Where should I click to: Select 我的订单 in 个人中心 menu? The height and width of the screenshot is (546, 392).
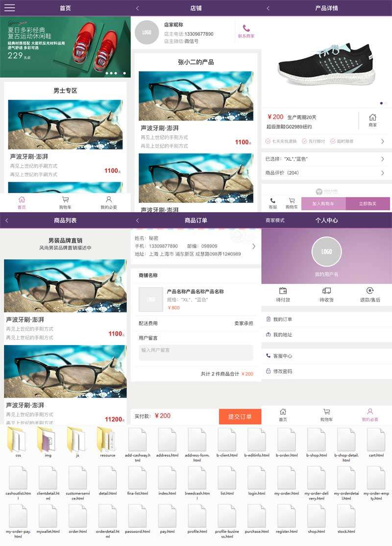282,320
